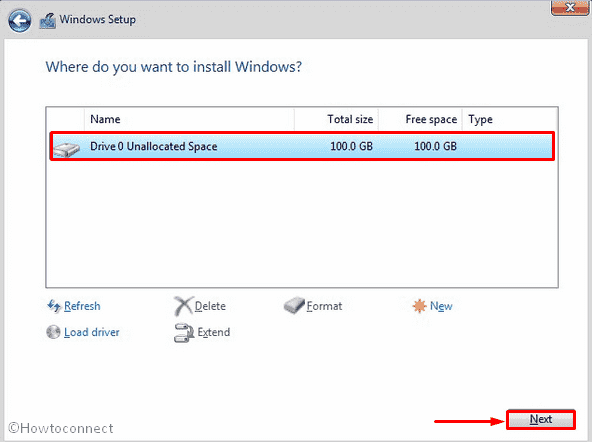Click the Extend partition icon

(x=183, y=333)
